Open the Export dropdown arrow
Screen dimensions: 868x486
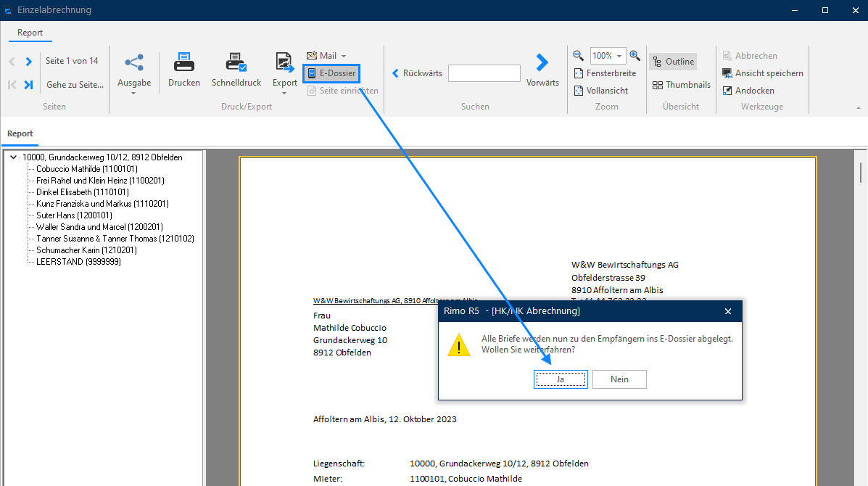tap(284, 94)
